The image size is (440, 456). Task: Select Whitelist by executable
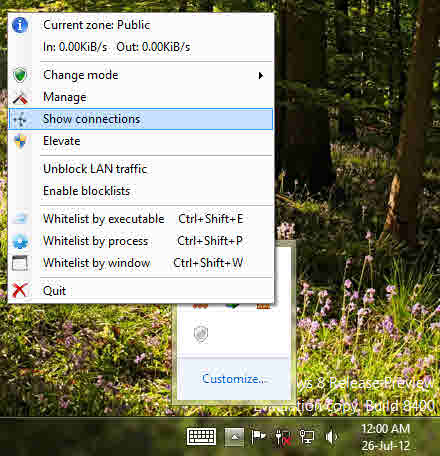tap(140, 219)
